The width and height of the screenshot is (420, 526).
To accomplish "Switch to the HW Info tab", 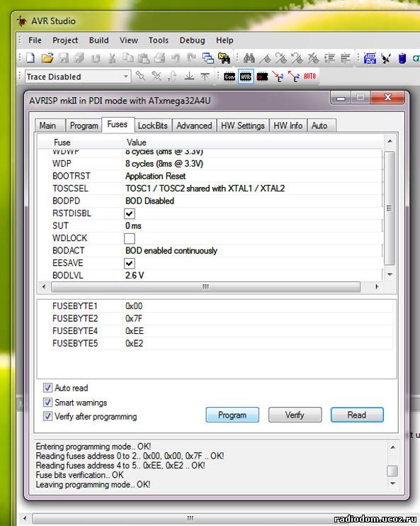I will click(x=288, y=125).
